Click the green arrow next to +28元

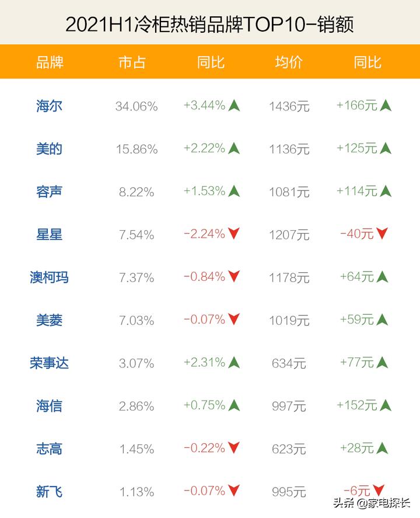pos(382,449)
